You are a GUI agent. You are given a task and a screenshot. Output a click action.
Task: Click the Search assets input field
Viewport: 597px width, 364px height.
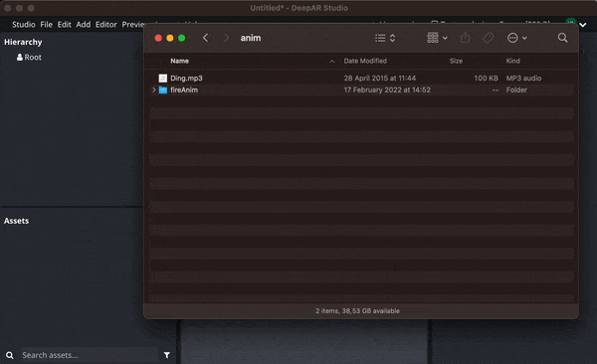click(90, 355)
